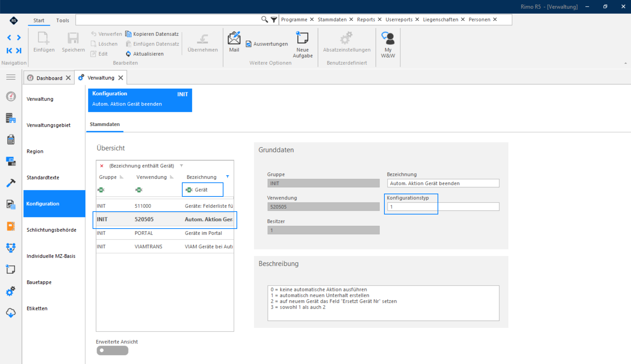Select the Stammdaten tab
This screenshot has height=364, width=631.
point(105,124)
